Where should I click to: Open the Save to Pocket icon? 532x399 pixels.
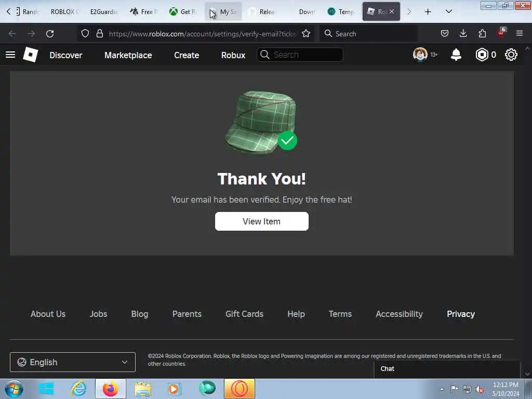click(445, 33)
